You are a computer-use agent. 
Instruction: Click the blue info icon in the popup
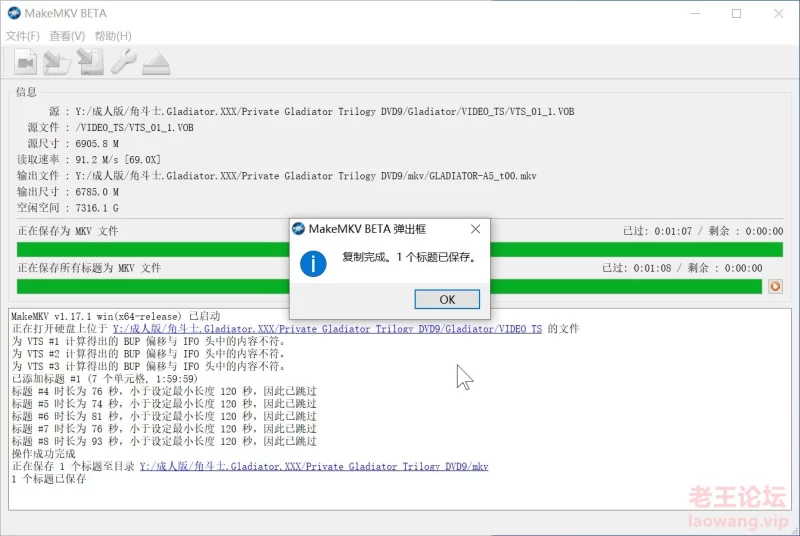pyautogui.click(x=315, y=262)
